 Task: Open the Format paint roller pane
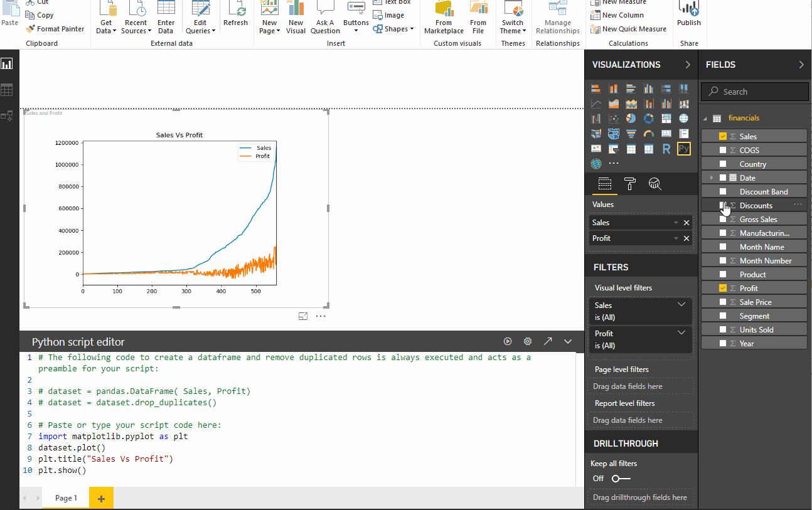(630, 183)
